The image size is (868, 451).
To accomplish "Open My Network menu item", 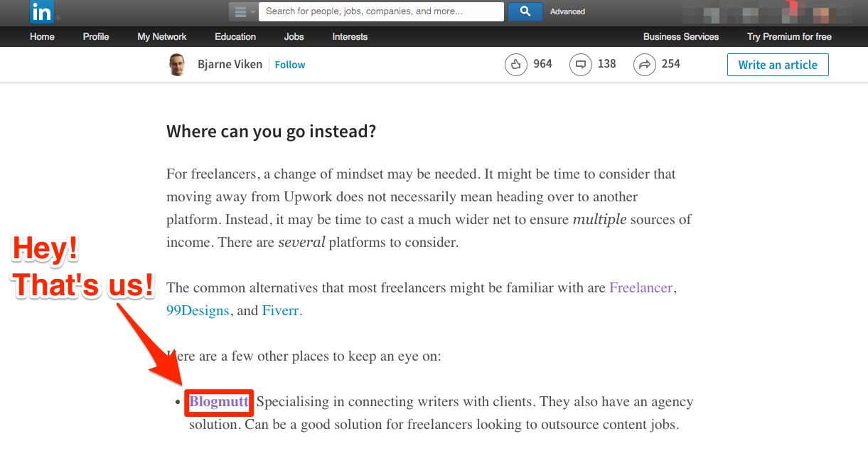I will (x=162, y=37).
